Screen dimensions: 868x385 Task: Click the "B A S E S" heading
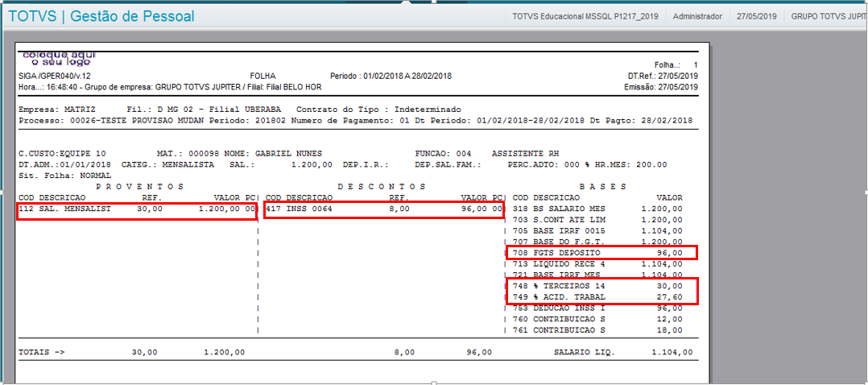pos(603,187)
